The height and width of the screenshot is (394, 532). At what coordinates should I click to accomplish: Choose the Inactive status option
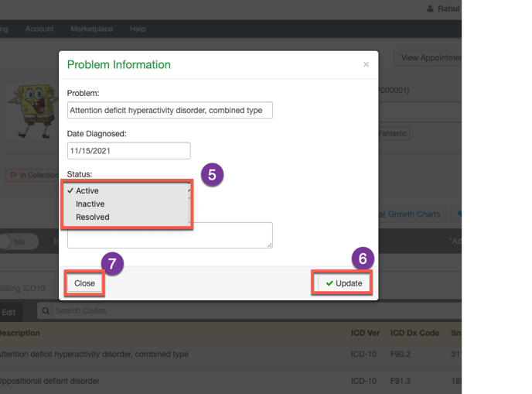click(90, 204)
